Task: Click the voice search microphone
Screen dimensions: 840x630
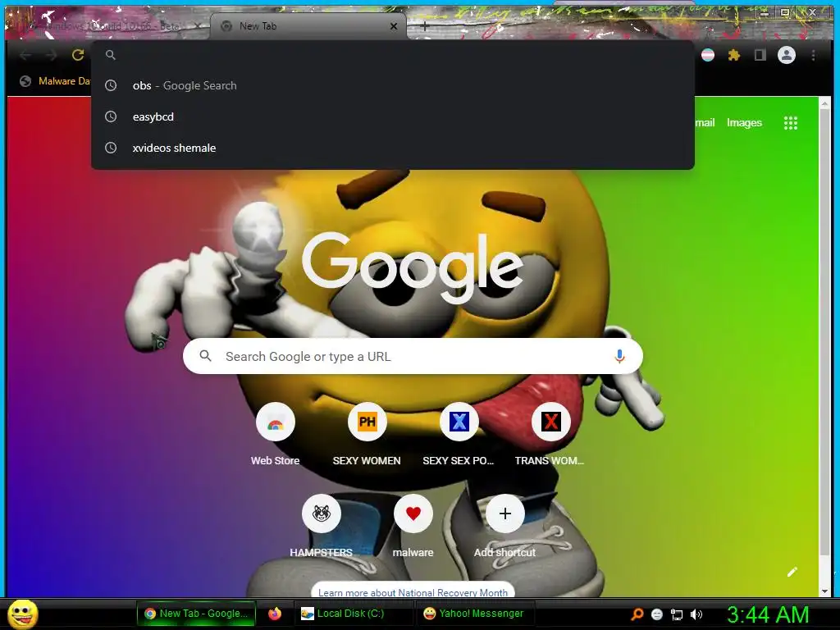Action: click(619, 356)
